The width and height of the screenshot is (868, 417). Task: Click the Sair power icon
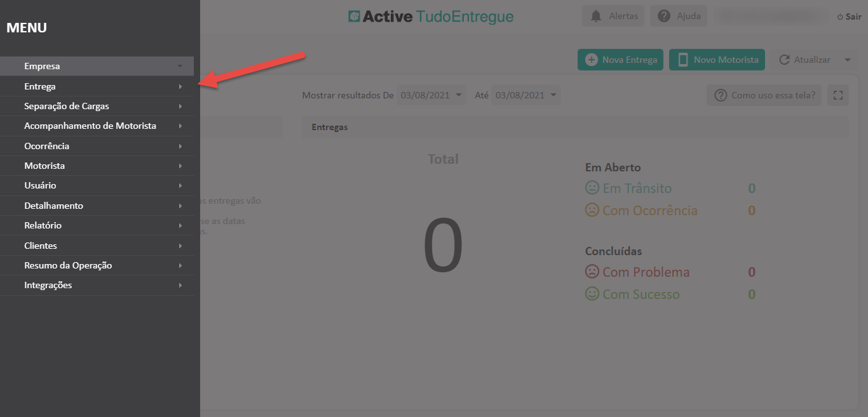coord(840,17)
